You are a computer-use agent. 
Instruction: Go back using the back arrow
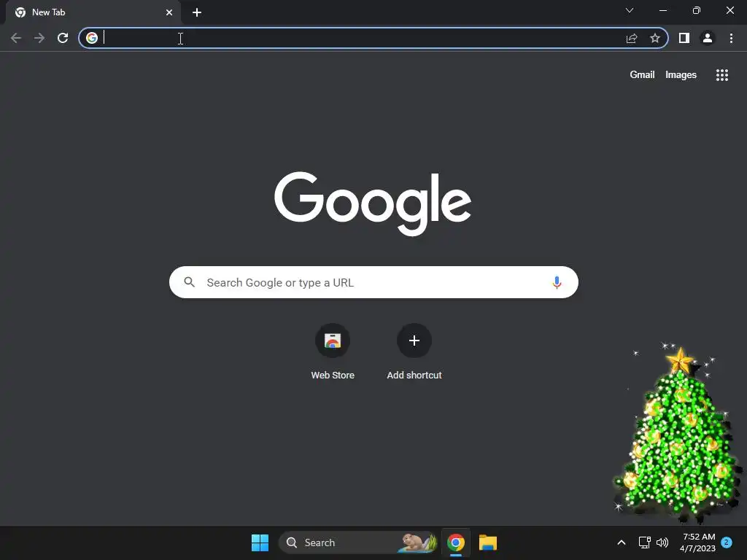click(16, 38)
